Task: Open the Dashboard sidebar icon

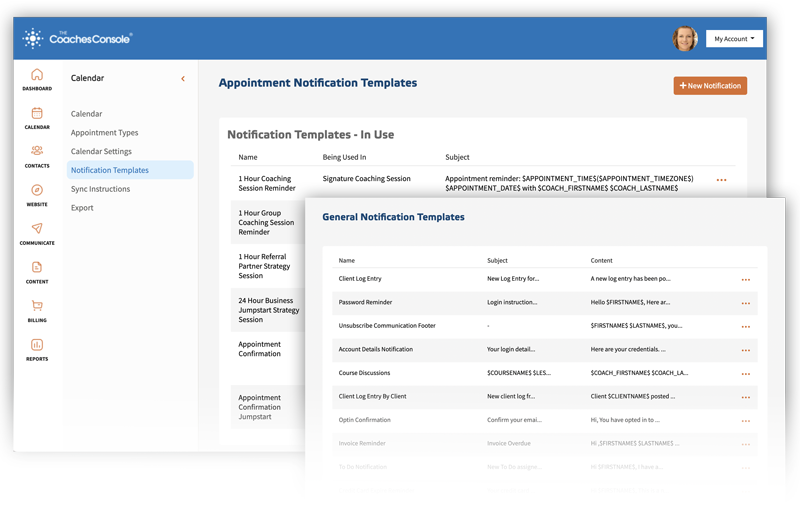Action: [37, 74]
